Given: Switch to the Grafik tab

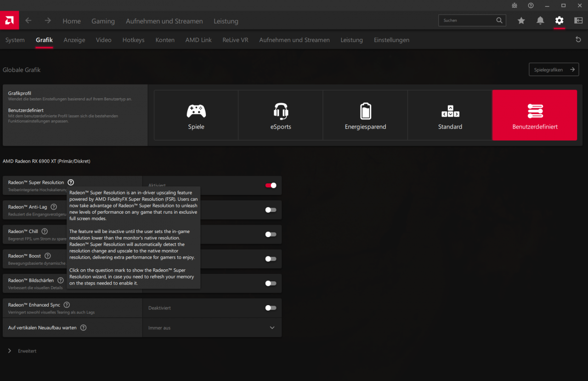Looking at the screenshot, I should click(44, 40).
